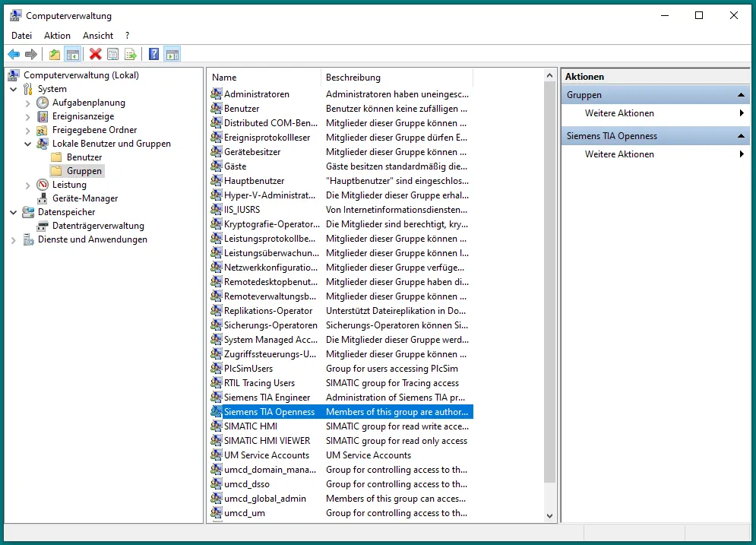Click the group icon beside PlcSimUsers

(217, 369)
